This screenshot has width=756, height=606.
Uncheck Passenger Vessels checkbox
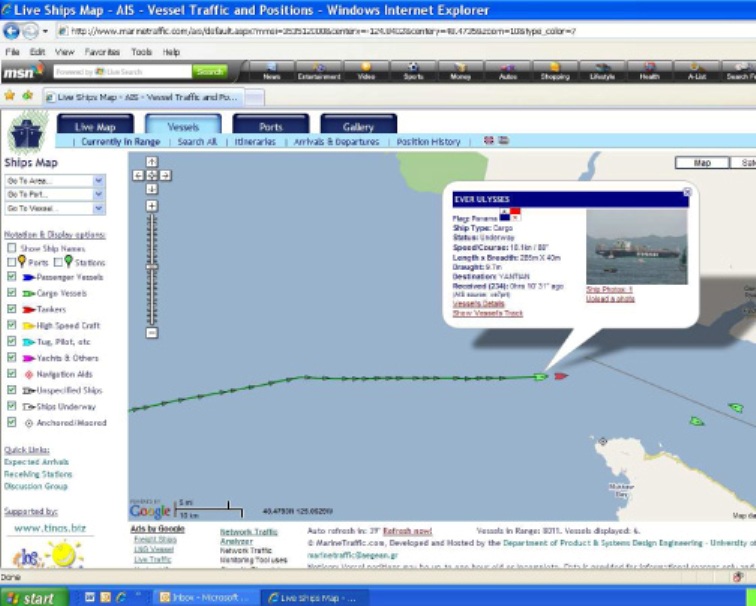(x=12, y=277)
